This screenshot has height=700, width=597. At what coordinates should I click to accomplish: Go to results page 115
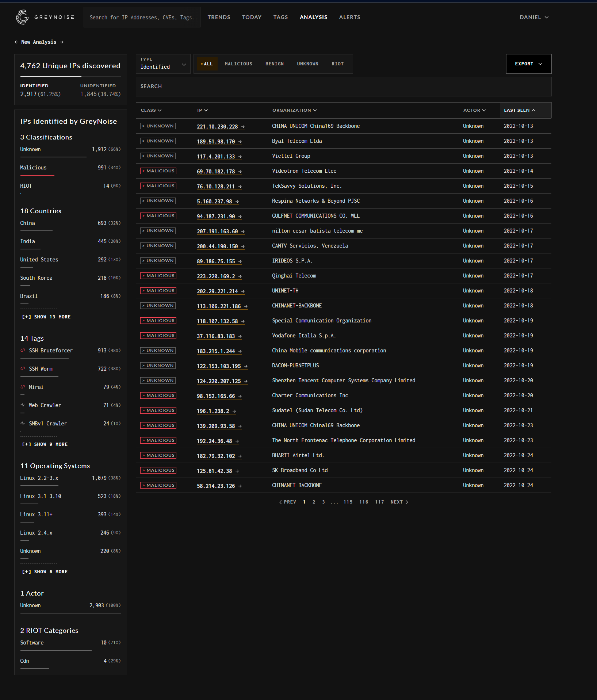coord(348,502)
